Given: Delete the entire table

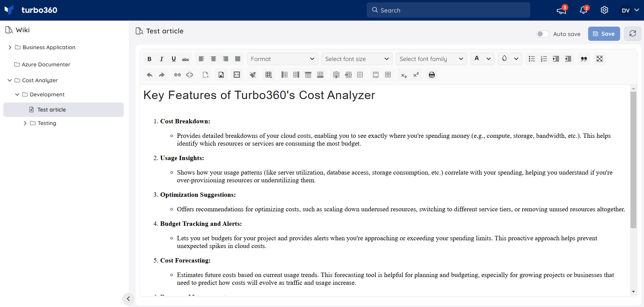Looking at the screenshot, I should (360, 75).
